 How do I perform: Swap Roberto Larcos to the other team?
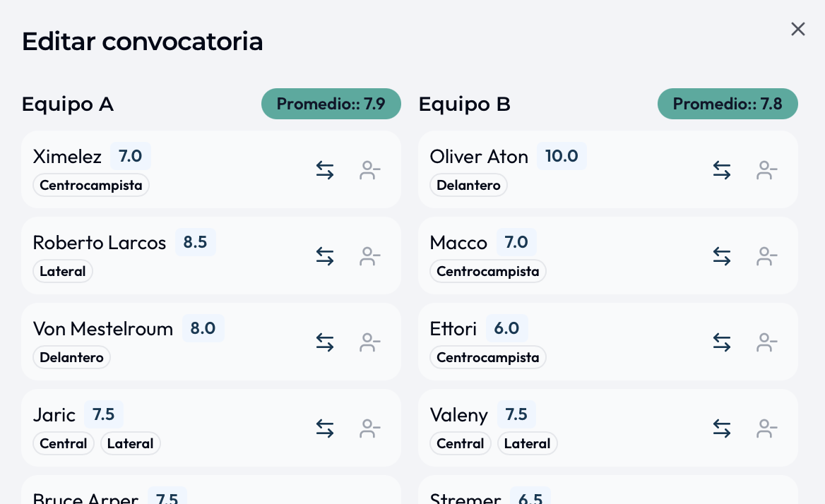324,256
